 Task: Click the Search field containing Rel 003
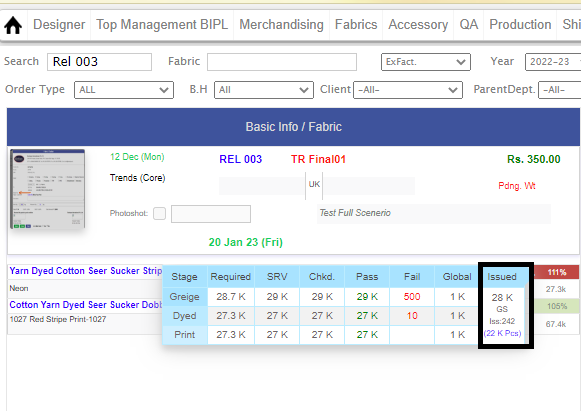click(99, 62)
